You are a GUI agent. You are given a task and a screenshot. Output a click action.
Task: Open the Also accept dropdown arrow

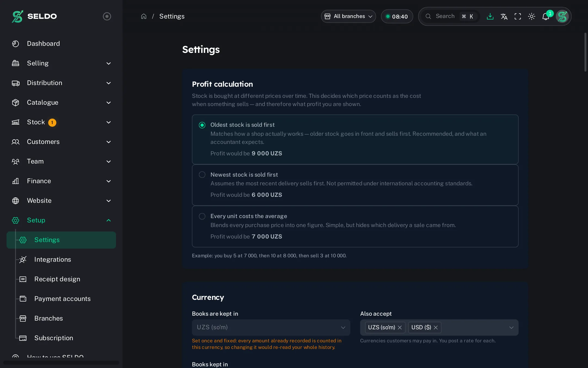[x=512, y=327]
